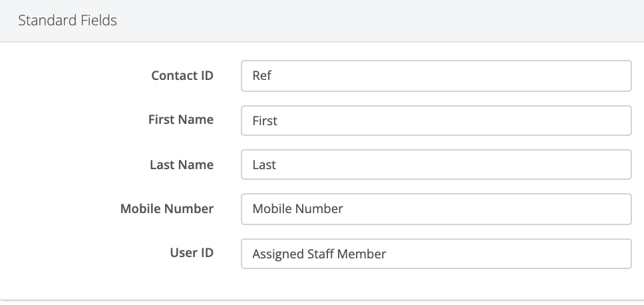Click the "Last" value in Last Name box

coord(264,164)
